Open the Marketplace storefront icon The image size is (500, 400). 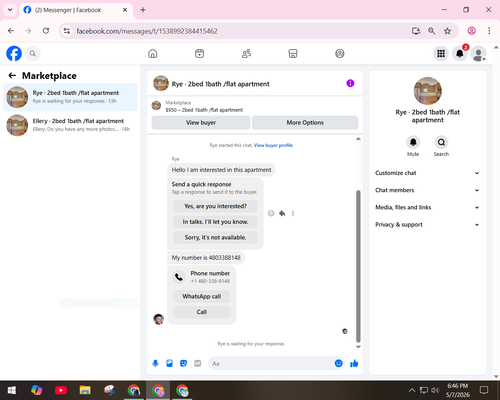(293, 53)
